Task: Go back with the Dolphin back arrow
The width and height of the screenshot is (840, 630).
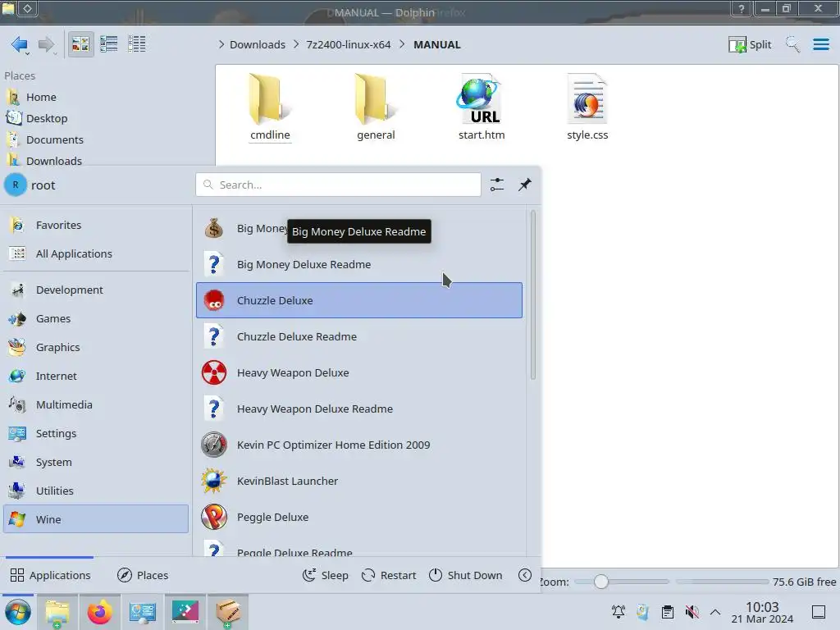Action: [20, 44]
